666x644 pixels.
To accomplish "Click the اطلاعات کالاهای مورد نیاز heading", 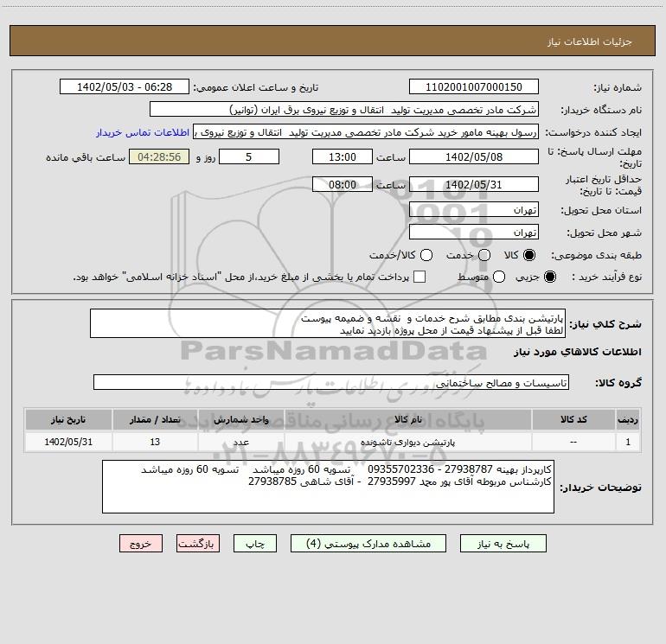I will [x=578, y=352].
